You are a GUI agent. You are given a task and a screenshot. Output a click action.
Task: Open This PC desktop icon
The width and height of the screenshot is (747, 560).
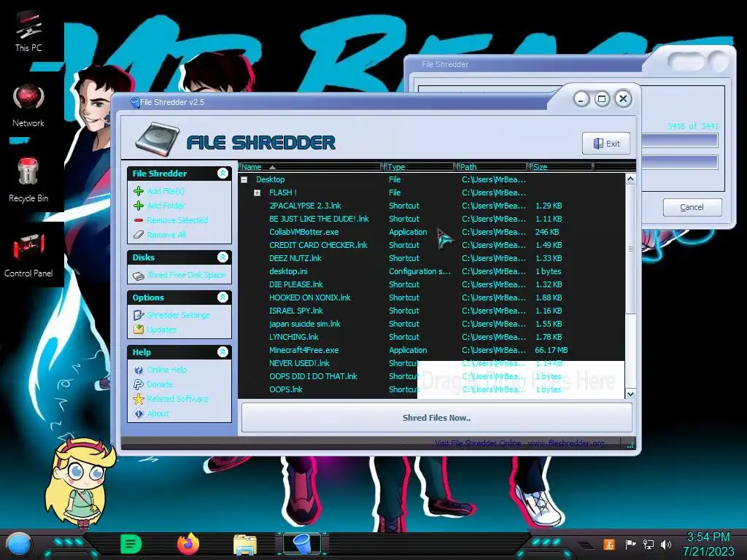coord(28,31)
